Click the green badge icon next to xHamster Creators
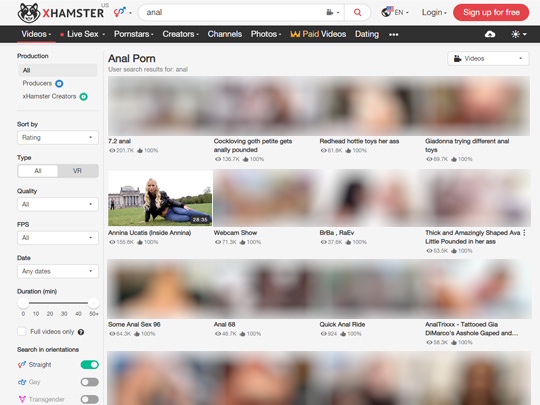Image resolution: width=540 pixels, height=405 pixels. click(83, 97)
